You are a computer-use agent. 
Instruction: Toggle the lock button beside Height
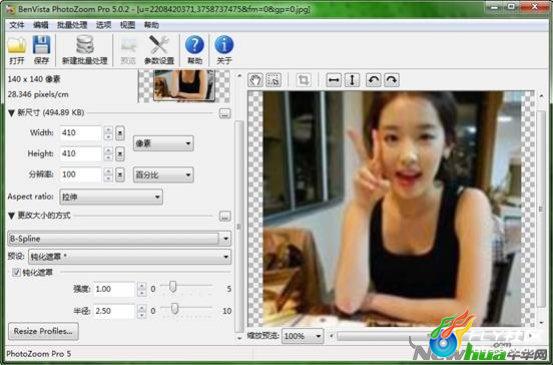(x=120, y=154)
